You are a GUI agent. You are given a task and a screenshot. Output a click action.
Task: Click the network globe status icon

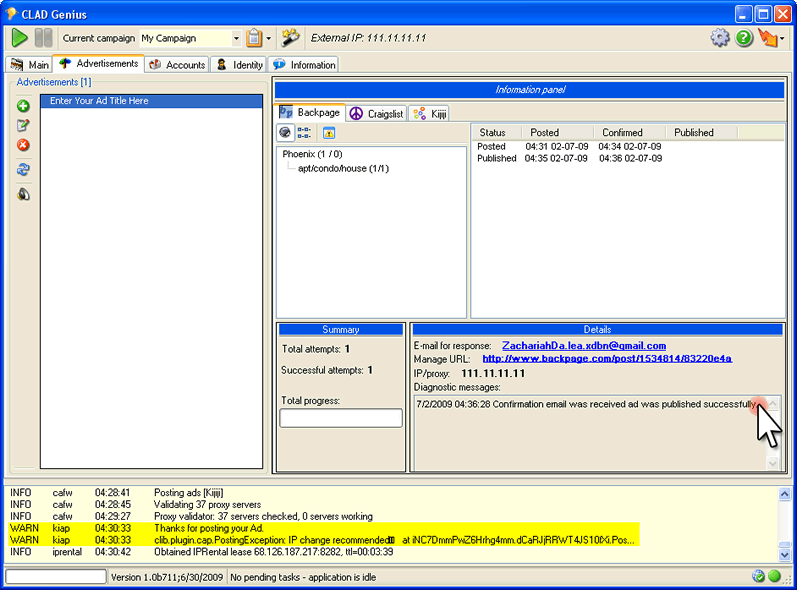(758, 576)
